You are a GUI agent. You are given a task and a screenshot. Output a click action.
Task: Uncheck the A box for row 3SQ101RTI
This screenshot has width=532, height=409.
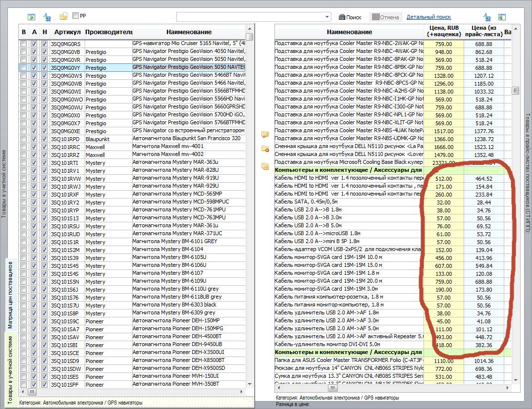(x=34, y=163)
